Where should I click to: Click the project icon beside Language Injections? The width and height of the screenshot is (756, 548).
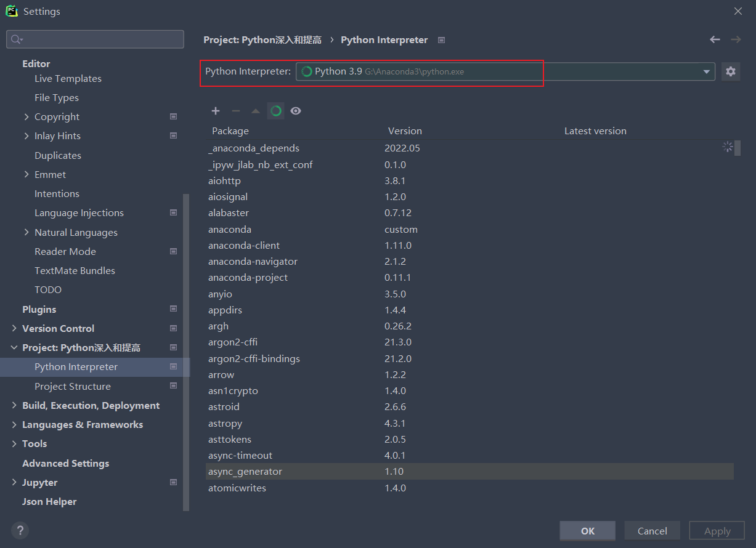tap(173, 212)
